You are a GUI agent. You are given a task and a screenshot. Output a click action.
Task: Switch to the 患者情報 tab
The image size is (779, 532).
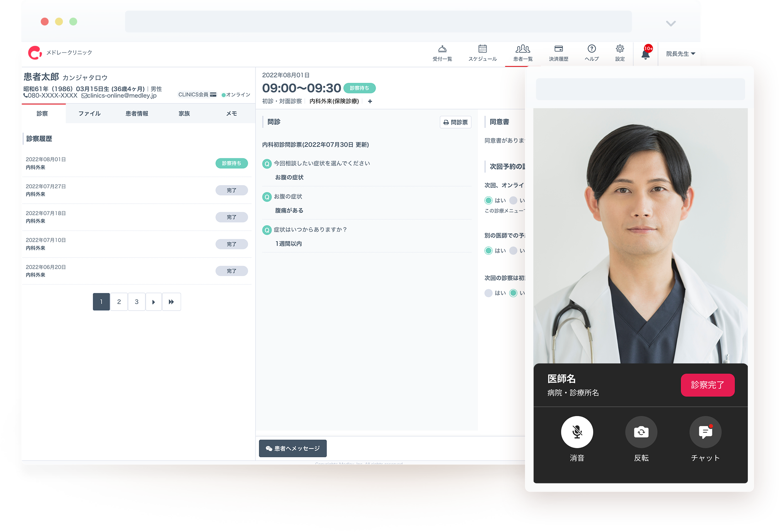click(137, 114)
